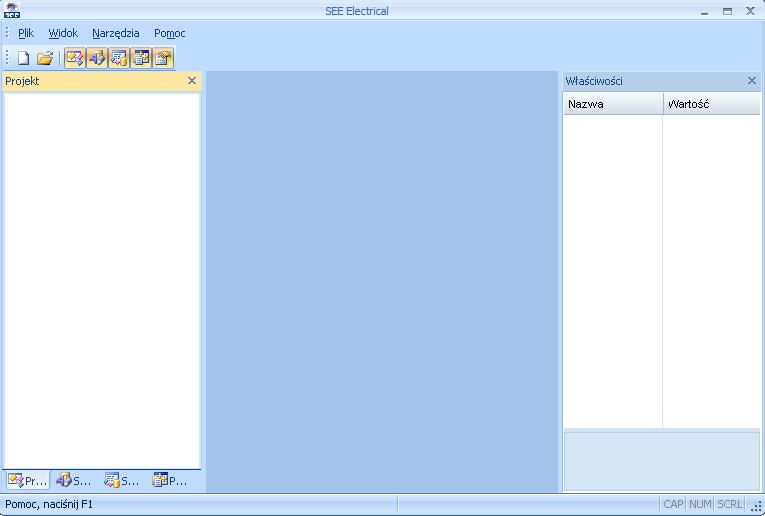Close the Właściwości panel

tap(752, 80)
